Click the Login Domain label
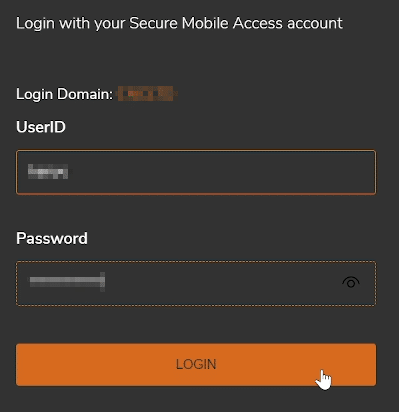 pyautogui.click(x=65, y=94)
